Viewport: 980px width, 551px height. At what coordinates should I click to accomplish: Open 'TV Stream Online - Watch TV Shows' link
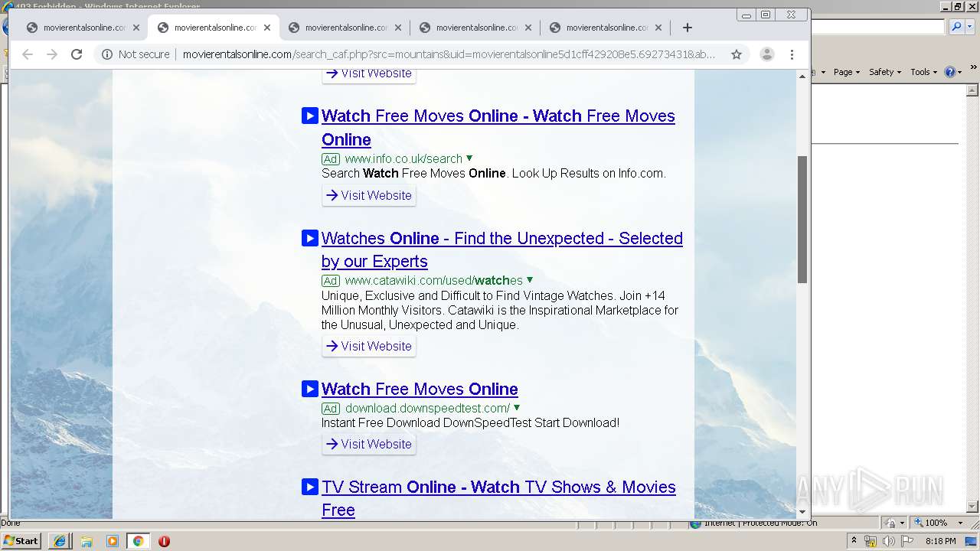pyautogui.click(x=498, y=498)
